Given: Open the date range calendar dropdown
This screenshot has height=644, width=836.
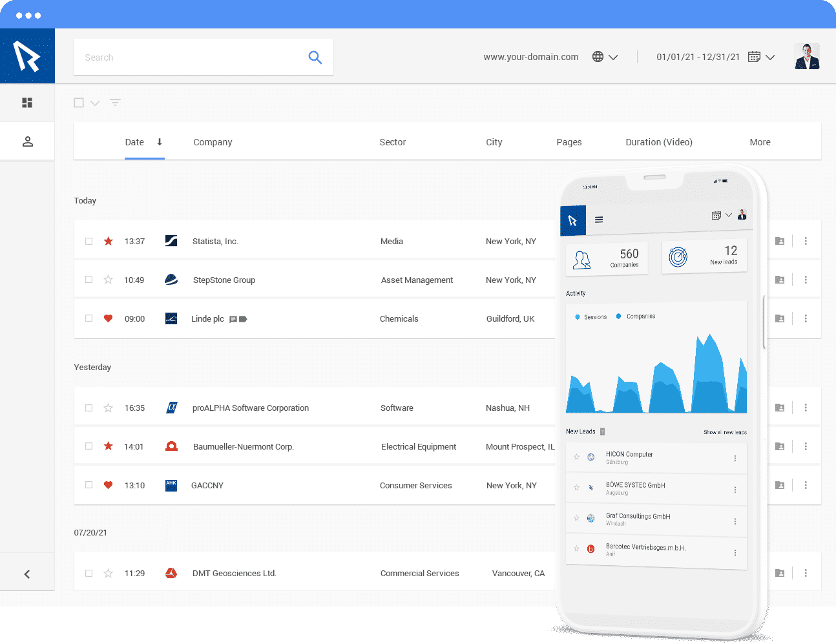Looking at the screenshot, I should click(762, 57).
